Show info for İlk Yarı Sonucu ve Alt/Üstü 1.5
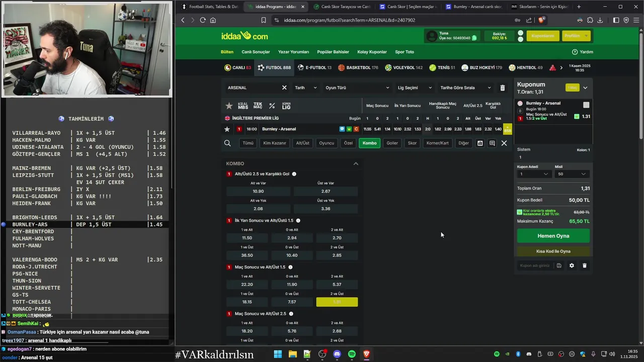This screenshot has height=362, width=644. tap(298, 221)
